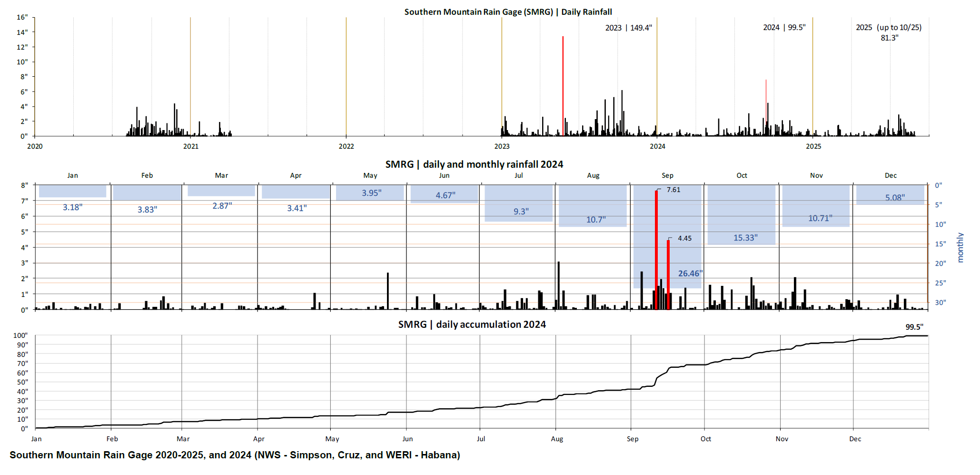Click the 2022 year axis label
This screenshot has height=475, width=980.
pyautogui.click(x=346, y=146)
